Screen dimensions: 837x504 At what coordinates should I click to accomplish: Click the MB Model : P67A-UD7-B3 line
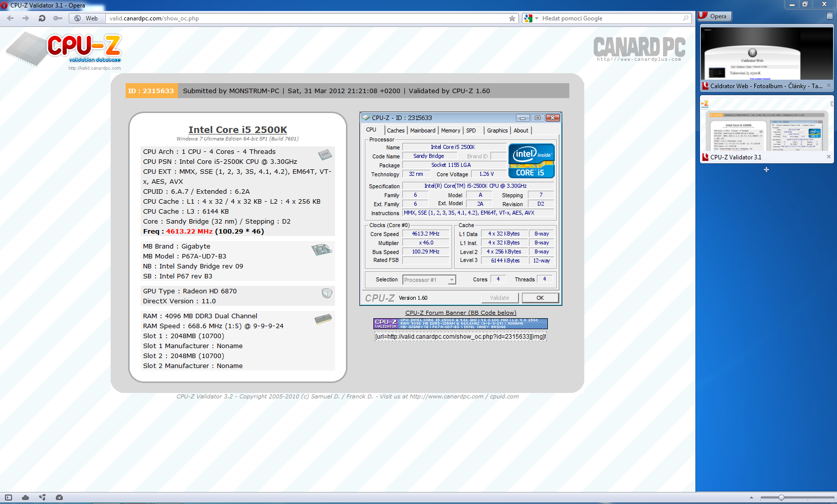tap(184, 256)
